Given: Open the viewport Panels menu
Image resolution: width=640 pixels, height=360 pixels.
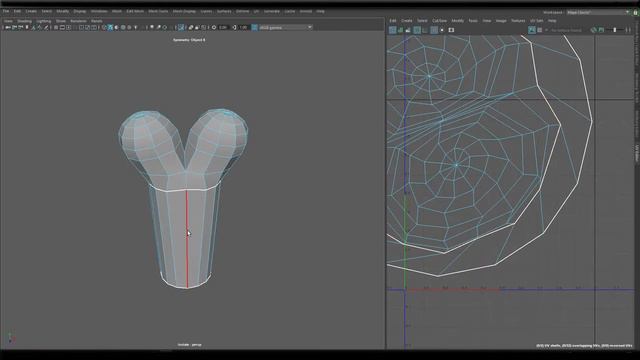Looking at the screenshot, I should tap(97, 21).
